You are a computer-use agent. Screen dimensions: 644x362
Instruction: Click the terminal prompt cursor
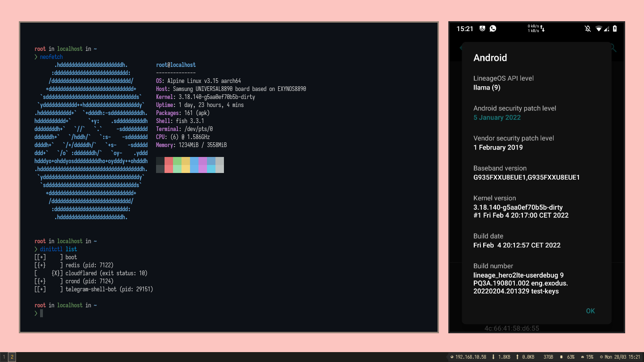(41, 313)
